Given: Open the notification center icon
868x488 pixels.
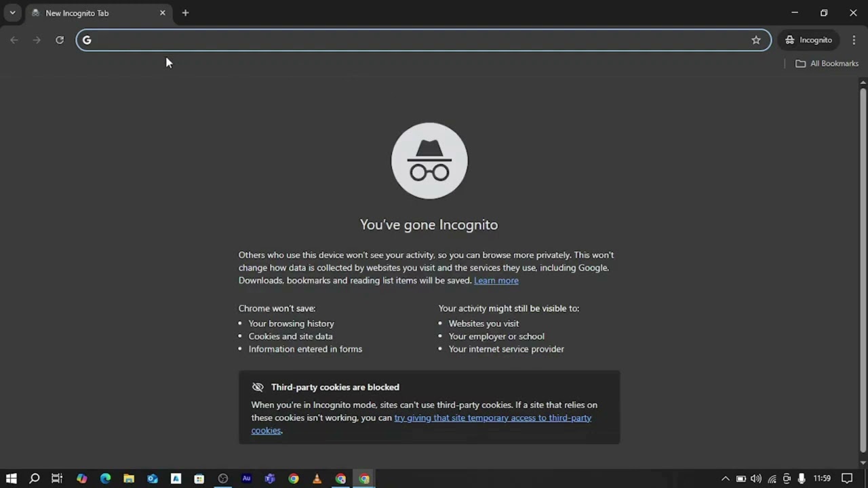Looking at the screenshot, I should click(847, 479).
